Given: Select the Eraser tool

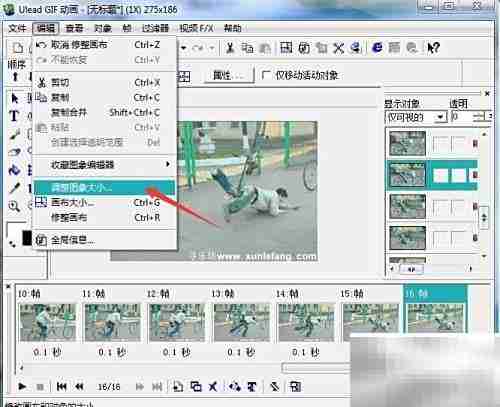Looking at the screenshot, I should pos(14,152).
